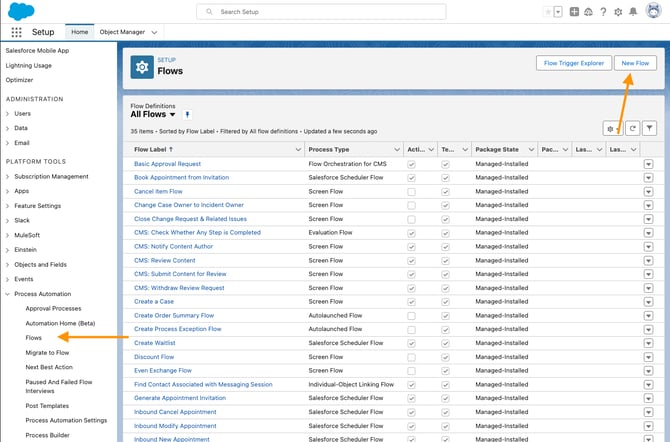This screenshot has height=442, width=670.
Task: Open the All Flows list view dropdown
Action: (173, 115)
